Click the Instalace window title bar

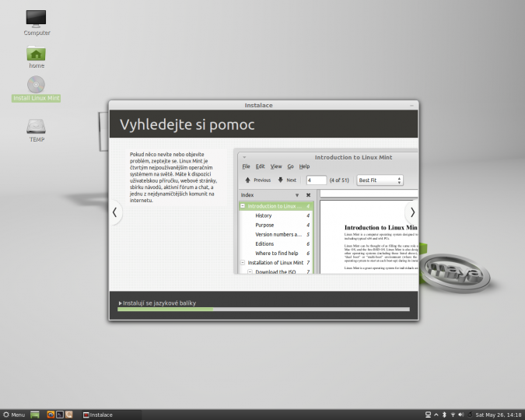pyautogui.click(x=264, y=105)
